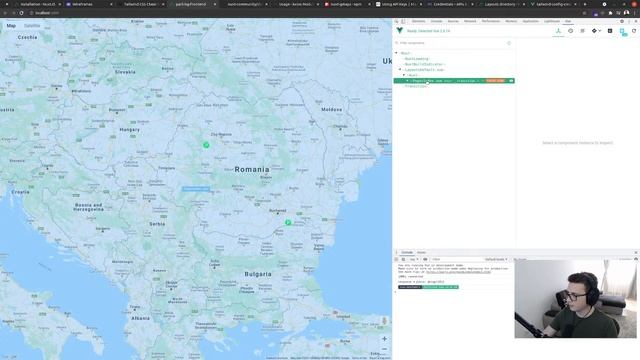
Task: Close the console drawer
Action: [636, 253]
